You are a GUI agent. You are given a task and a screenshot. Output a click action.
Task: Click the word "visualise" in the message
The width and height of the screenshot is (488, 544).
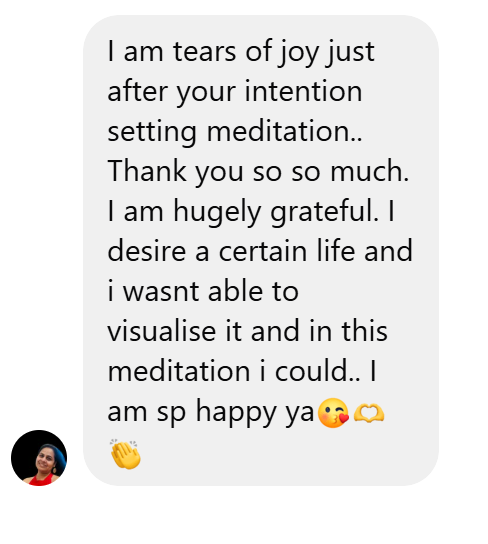click(162, 331)
